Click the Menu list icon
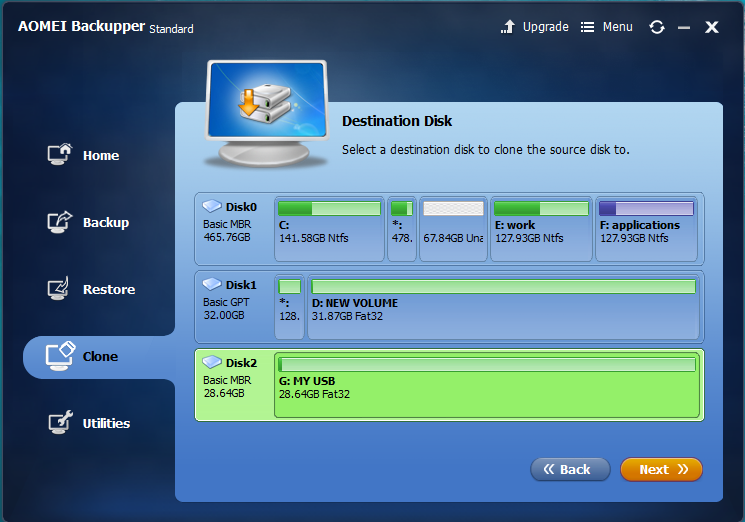The image size is (745, 522). point(587,27)
